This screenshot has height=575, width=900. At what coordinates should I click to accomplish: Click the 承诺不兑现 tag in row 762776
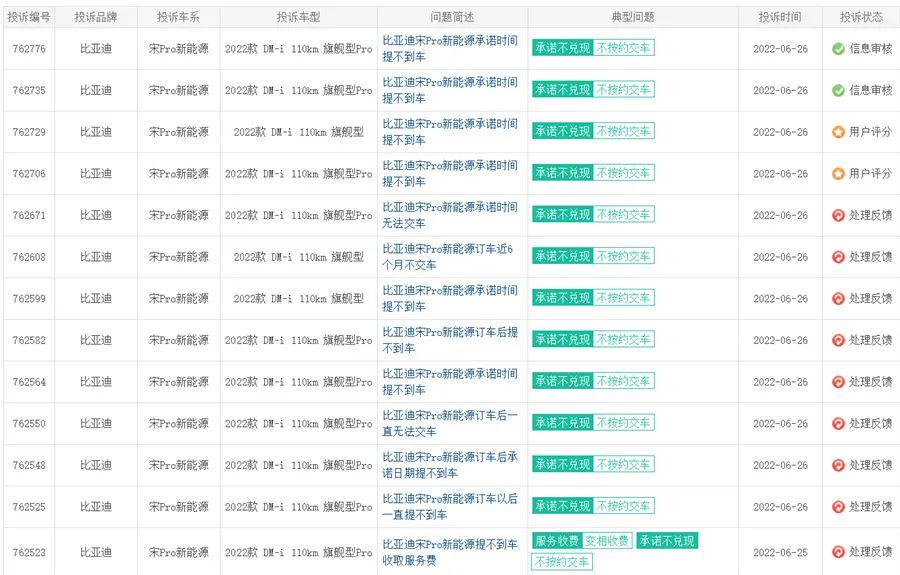(562, 48)
